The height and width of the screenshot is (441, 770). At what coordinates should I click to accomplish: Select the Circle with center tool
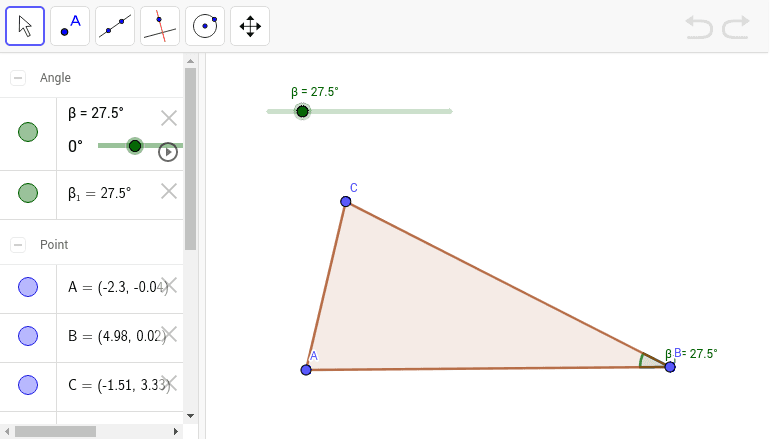tap(205, 26)
